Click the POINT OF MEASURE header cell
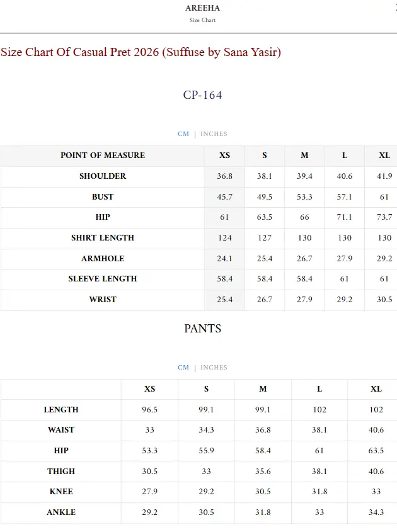This screenshot has width=397, height=532. 102,156
